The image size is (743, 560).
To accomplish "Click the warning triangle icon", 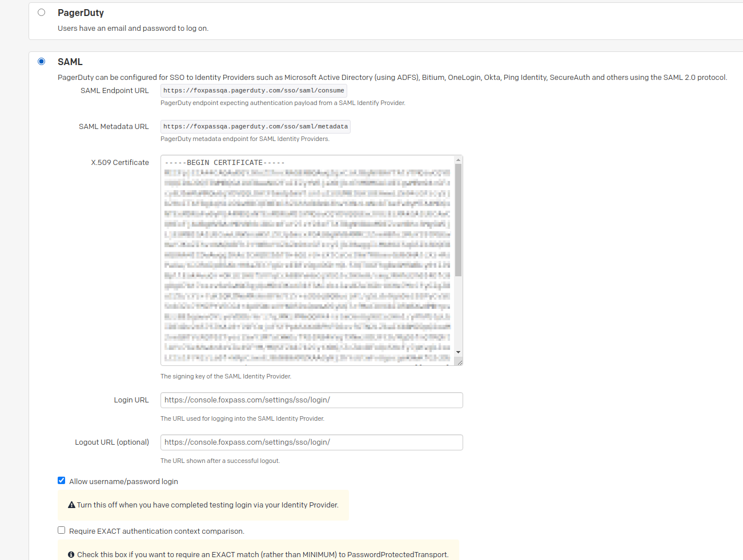I will click(71, 505).
